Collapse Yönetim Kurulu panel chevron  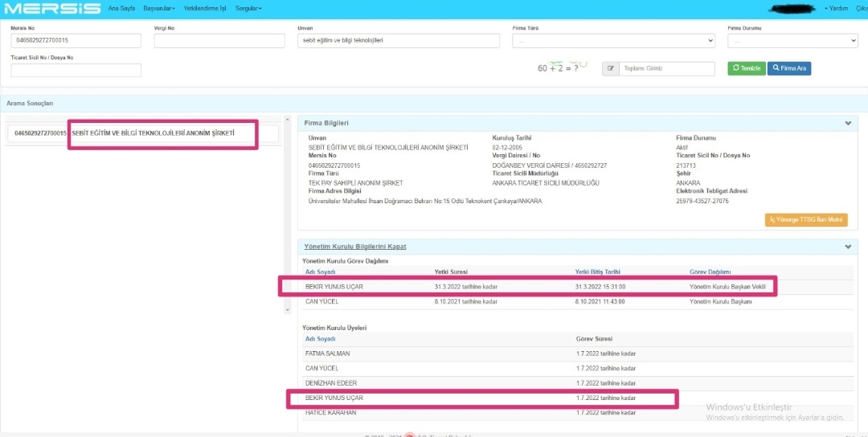[848, 247]
